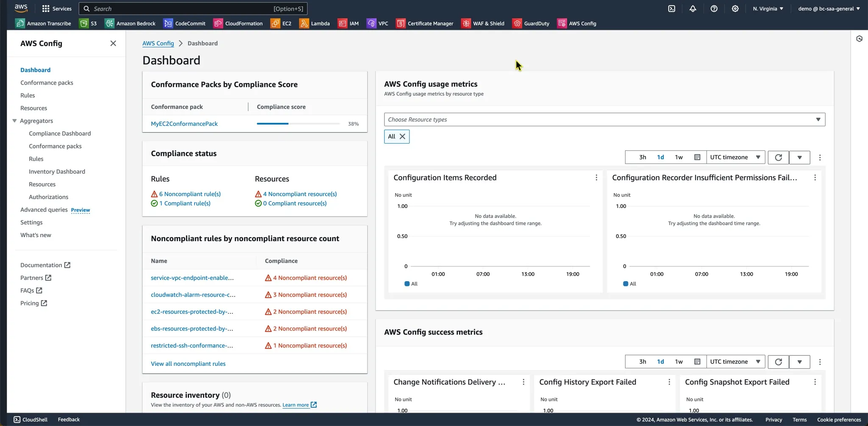The height and width of the screenshot is (426, 868).
Task: Open UTC timezone dropdown in success metrics
Action: [735, 362]
